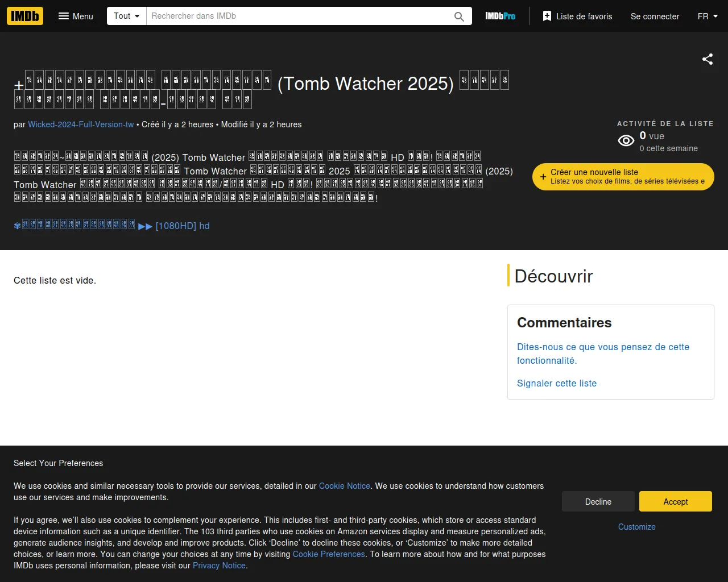Click the IMDb logo
The image size is (728, 582).
[x=25, y=16]
